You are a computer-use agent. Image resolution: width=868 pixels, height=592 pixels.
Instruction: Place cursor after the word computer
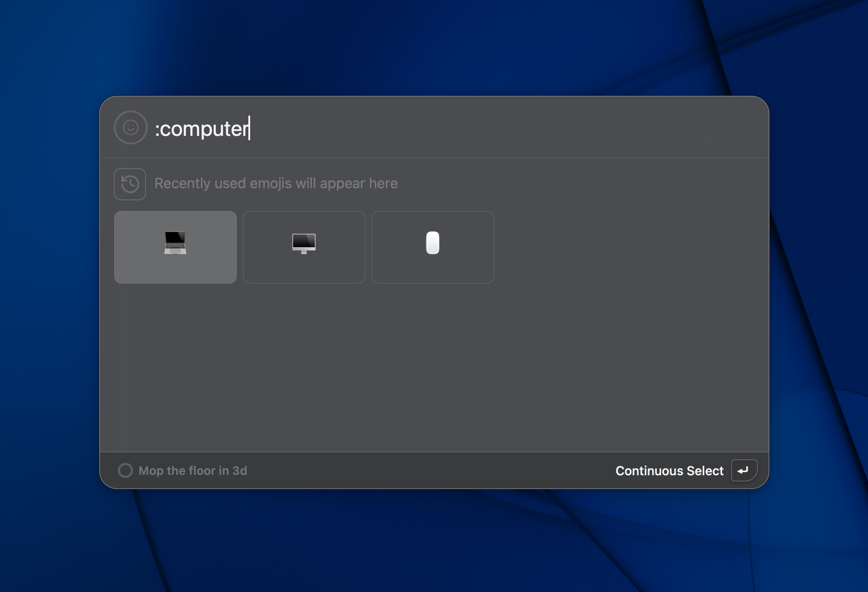pyautogui.click(x=249, y=129)
